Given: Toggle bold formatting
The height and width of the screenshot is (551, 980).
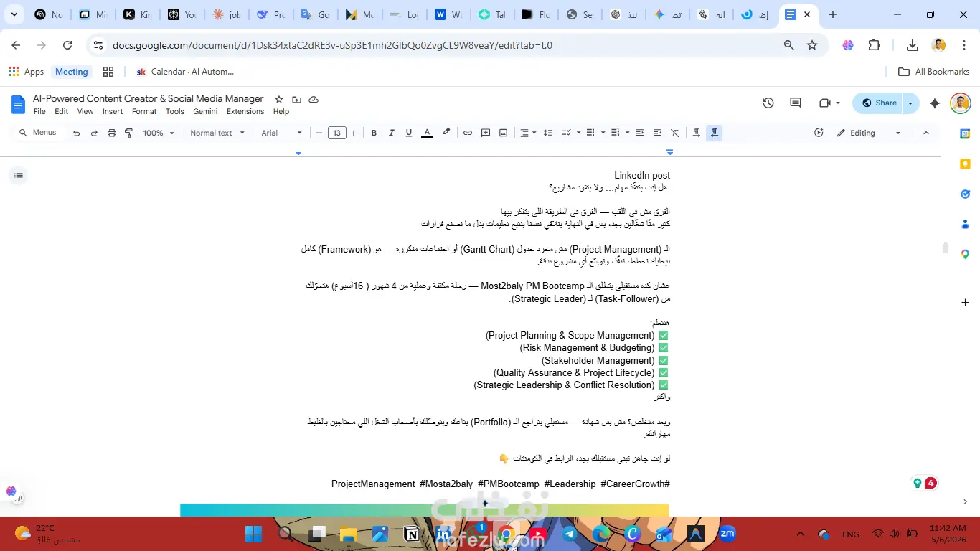Looking at the screenshot, I should (x=374, y=133).
